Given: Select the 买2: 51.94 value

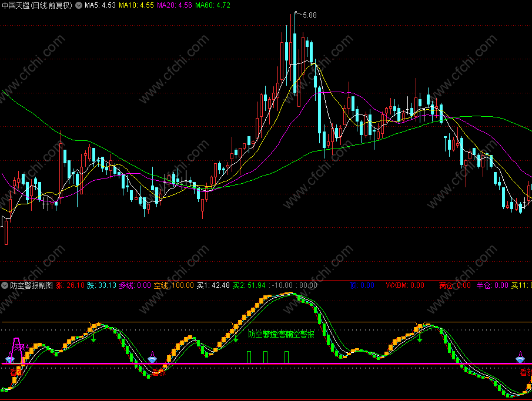Looking at the screenshot, I should point(249,285).
